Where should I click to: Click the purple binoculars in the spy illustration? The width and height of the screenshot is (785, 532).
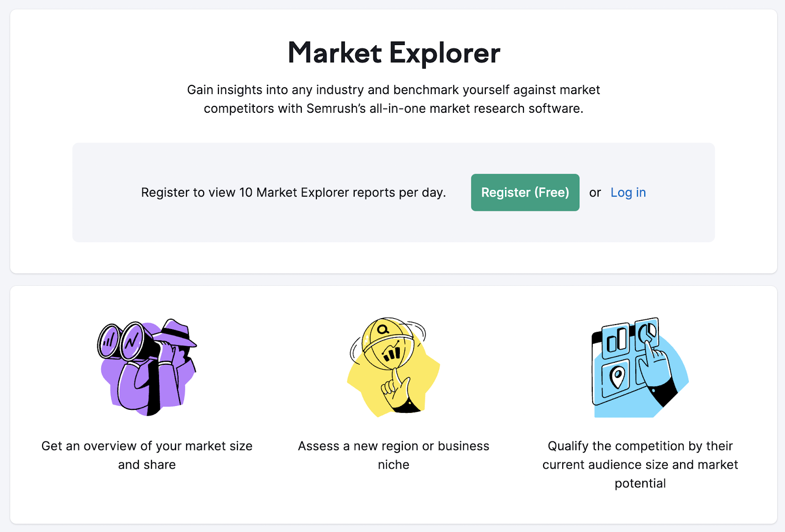click(x=123, y=341)
